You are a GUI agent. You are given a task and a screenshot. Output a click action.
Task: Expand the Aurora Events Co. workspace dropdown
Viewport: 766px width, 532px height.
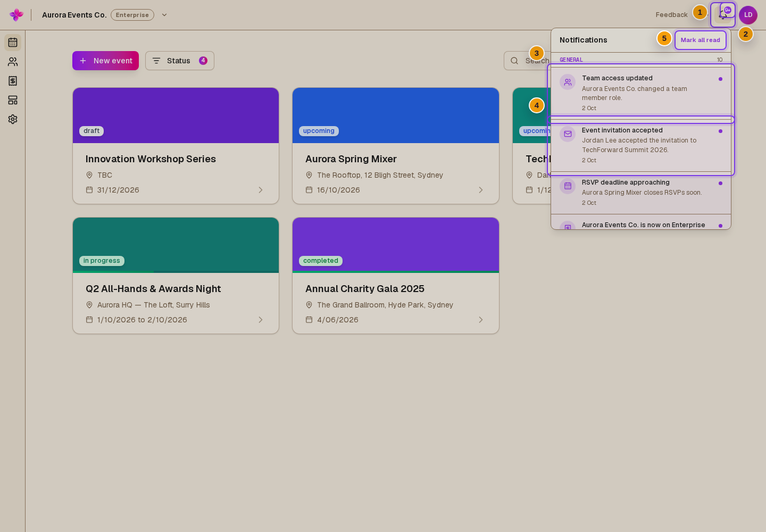tap(164, 15)
